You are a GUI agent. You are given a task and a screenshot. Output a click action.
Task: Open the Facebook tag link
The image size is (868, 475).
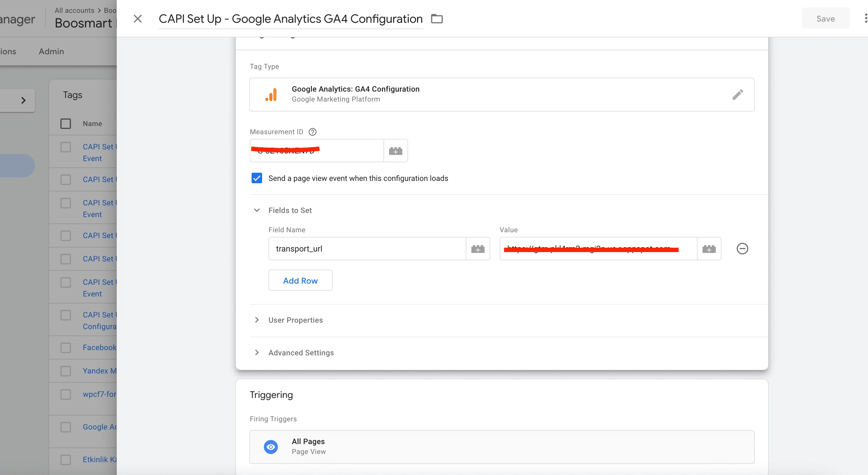100,347
